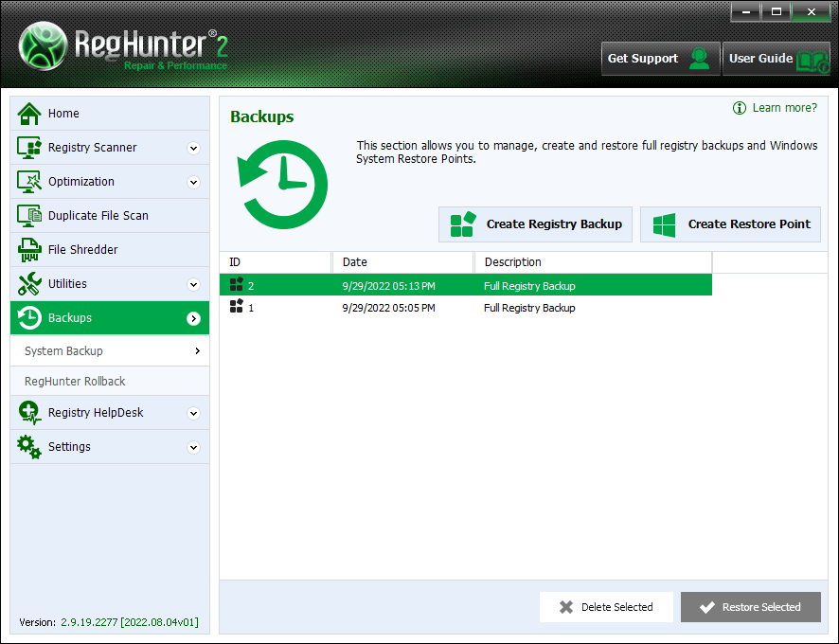
Task: Click the Learn more info icon
Action: click(740, 108)
